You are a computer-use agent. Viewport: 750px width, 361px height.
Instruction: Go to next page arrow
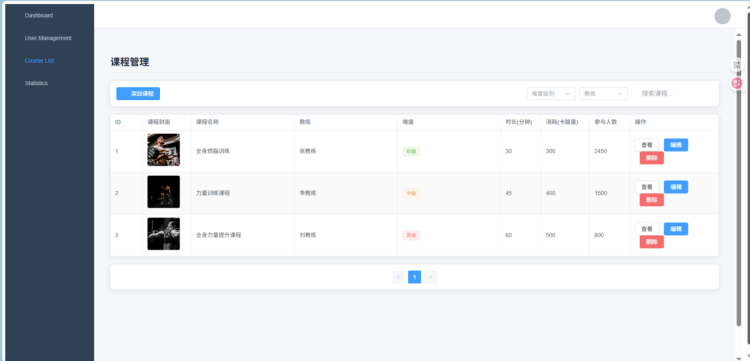pyautogui.click(x=430, y=277)
